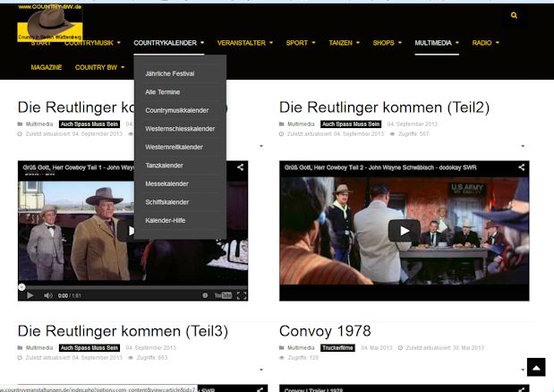Click Multimedia link under Teil3
The image size is (554, 392).
pyautogui.click(x=39, y=348)
